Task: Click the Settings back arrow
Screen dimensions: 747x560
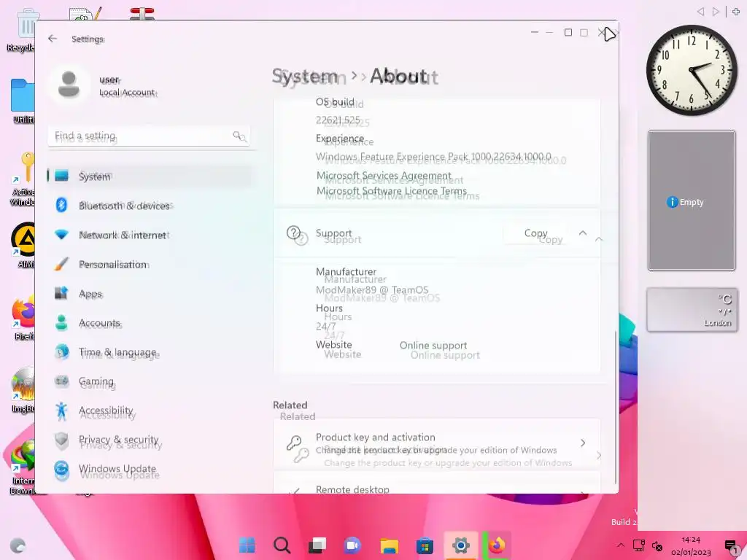Action: pyautogui.click(x=53, y=39)
